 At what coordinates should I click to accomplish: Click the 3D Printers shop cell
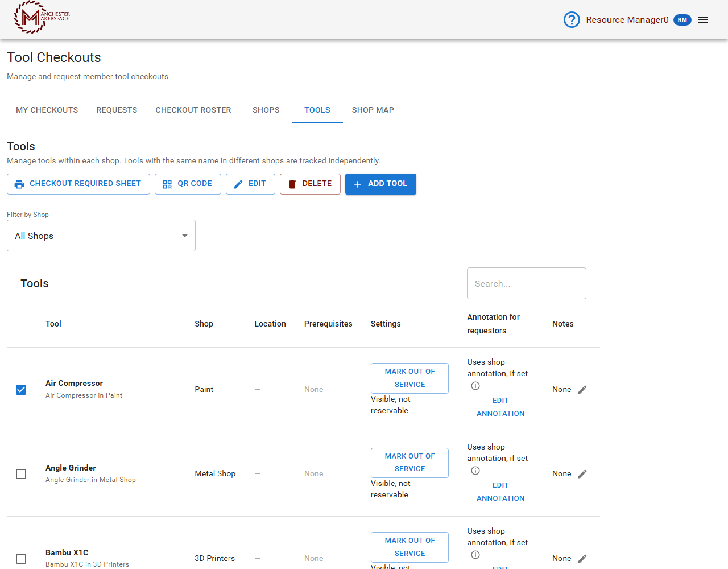pos(215,558)
